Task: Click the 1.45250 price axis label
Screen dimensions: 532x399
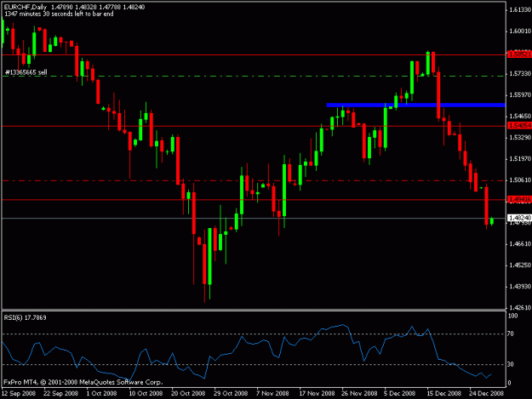Action: click(520, 265)
